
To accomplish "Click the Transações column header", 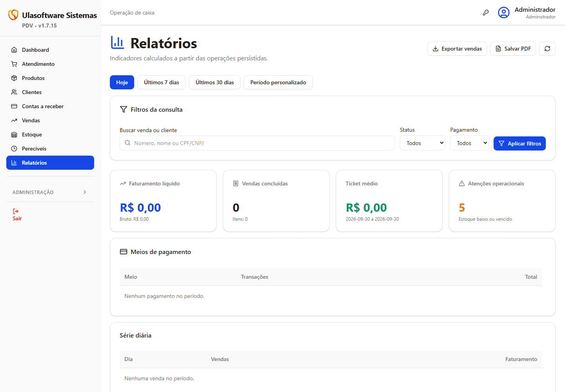I will click(x=255, y=277).
